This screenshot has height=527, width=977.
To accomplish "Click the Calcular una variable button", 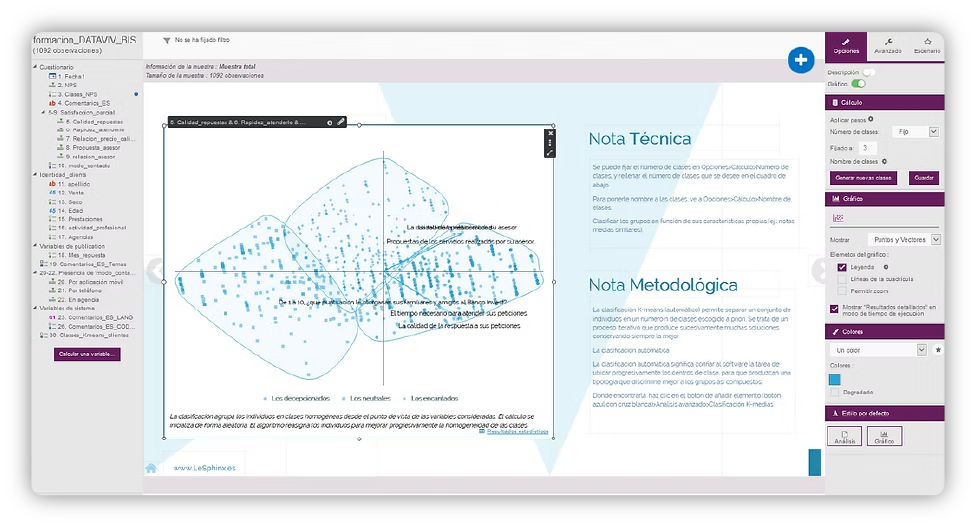I will point(88,354).
